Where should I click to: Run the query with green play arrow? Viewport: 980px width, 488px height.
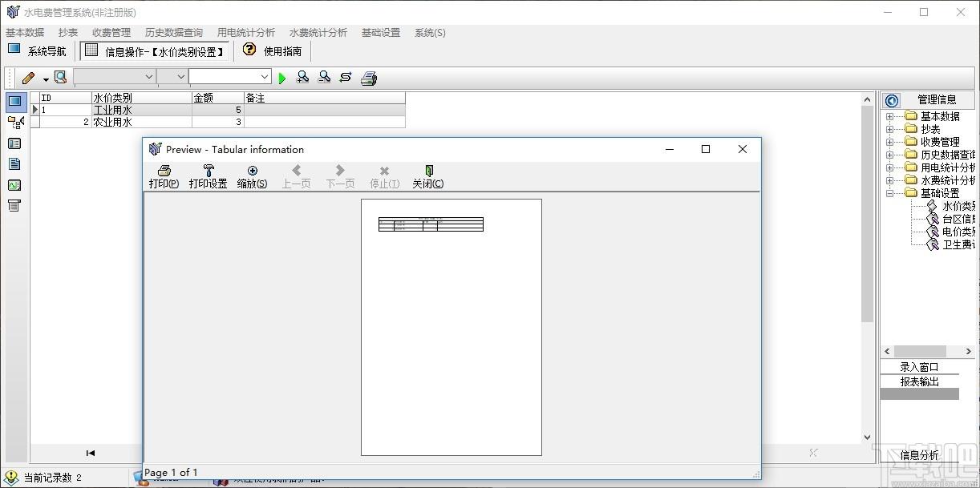(281, 78)
